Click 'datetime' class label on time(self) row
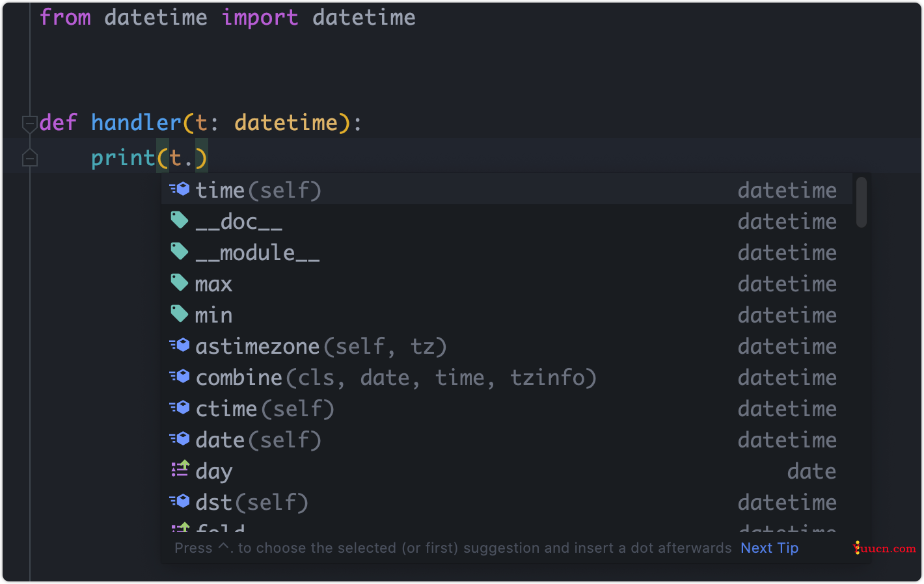Screen dimensions: 924x584 [x=787, y=190]
